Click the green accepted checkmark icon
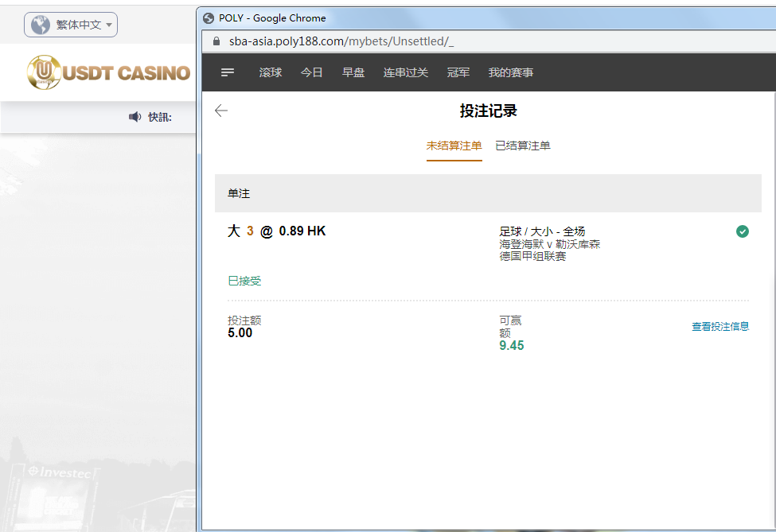This screenshot has width=776, height=532. point(742,231)
